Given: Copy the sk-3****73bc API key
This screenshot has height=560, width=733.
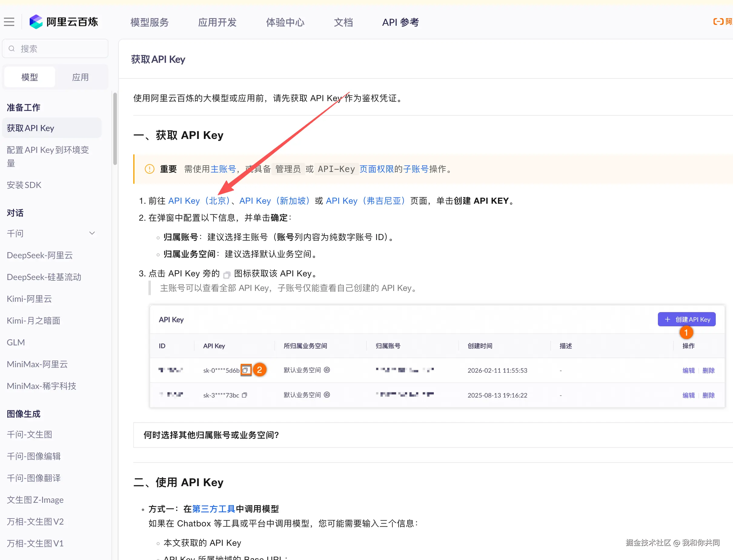Looking at the screenshot, I should (x=244, y=395).
